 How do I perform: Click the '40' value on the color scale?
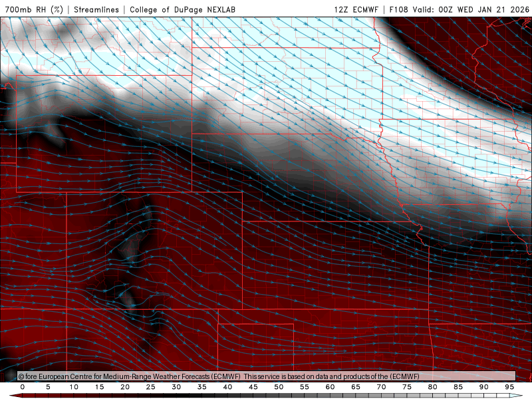pos(227,387)
